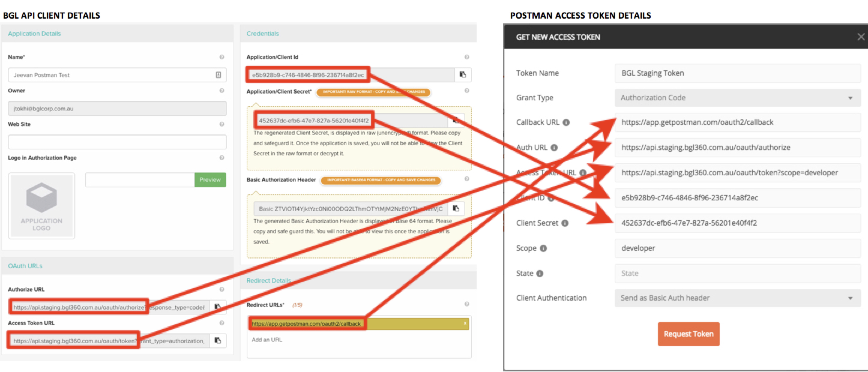
Task: Open help for the Owner field
Action: coord(222,91)
